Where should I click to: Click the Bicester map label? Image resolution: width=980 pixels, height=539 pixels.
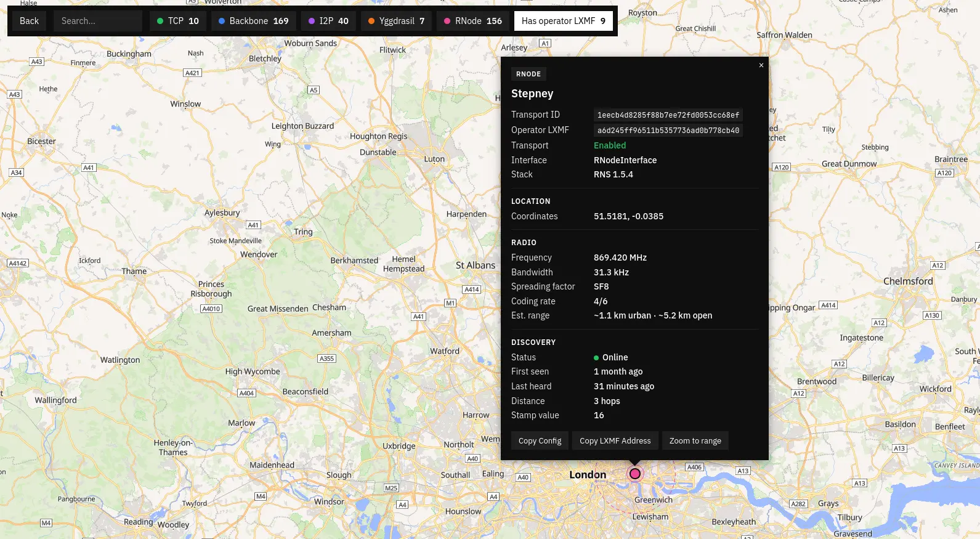click(41, 141)
